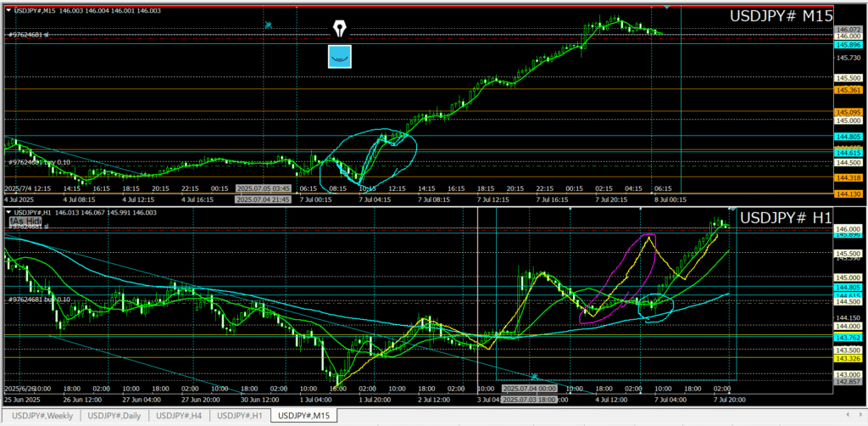The image size is (868, 426).
Task: Click the orange 145.361 price level label
Action: point(849,89)
